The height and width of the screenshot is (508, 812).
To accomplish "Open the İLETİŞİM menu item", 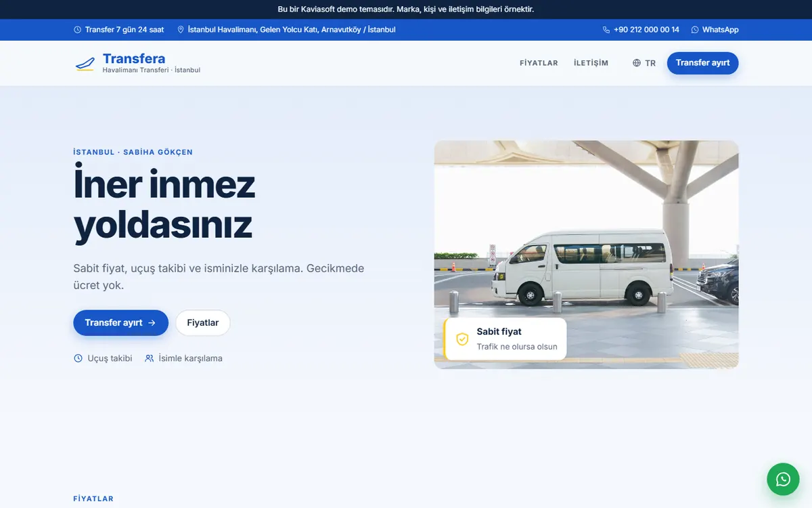I will [591, 63].
